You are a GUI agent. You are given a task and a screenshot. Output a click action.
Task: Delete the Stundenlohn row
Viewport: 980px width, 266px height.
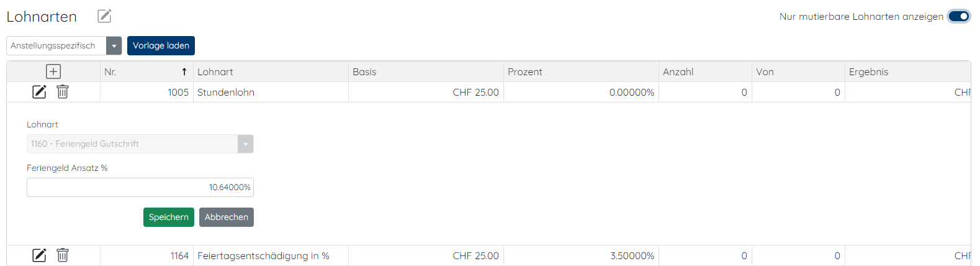[63, 92]
